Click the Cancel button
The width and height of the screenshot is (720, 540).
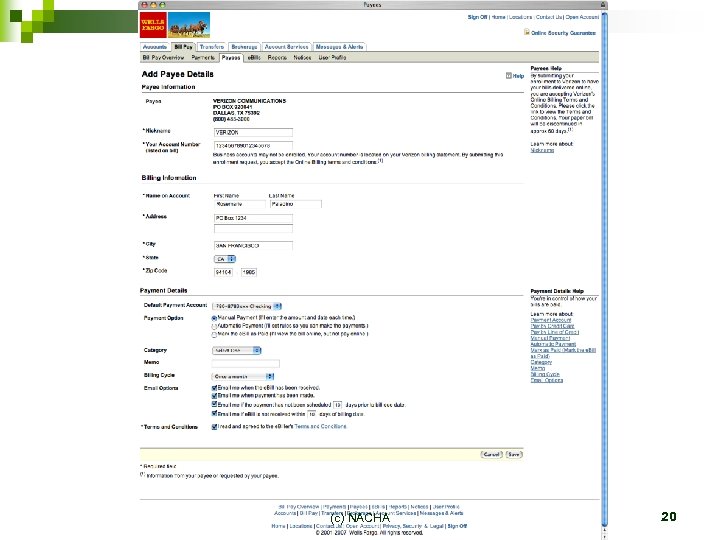pos(491,455)
